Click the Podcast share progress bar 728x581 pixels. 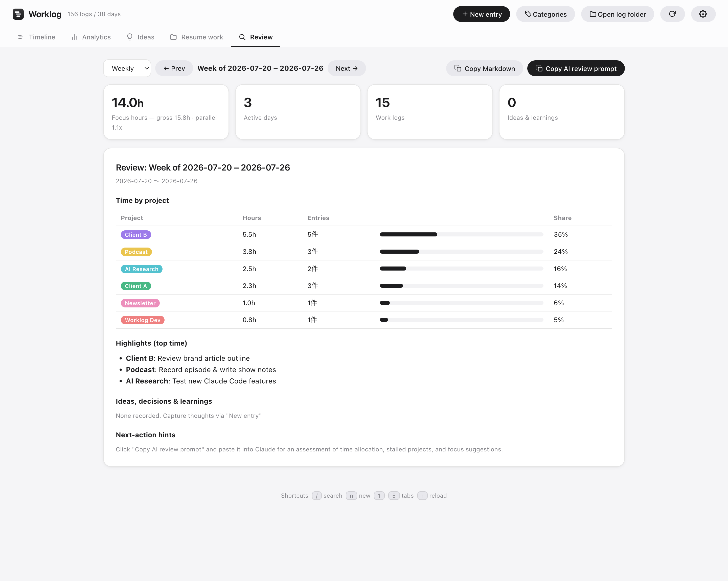pyautogui.click(x=461, y=252)
